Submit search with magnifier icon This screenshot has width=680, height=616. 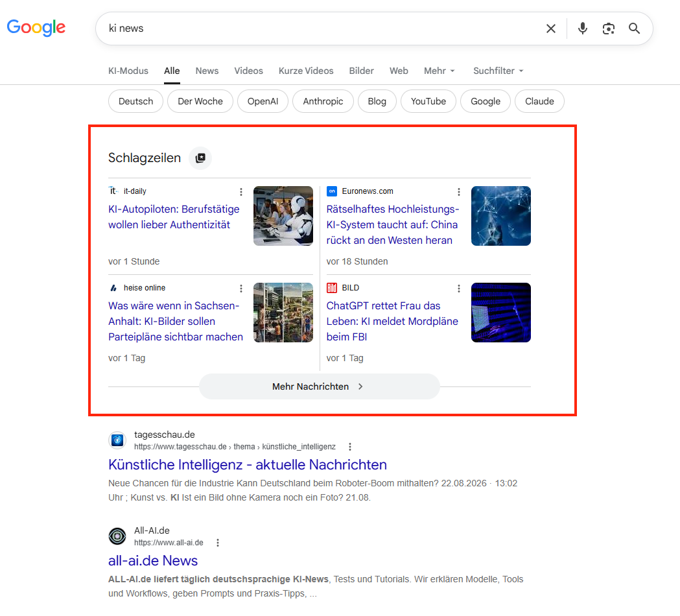(634, 29)
